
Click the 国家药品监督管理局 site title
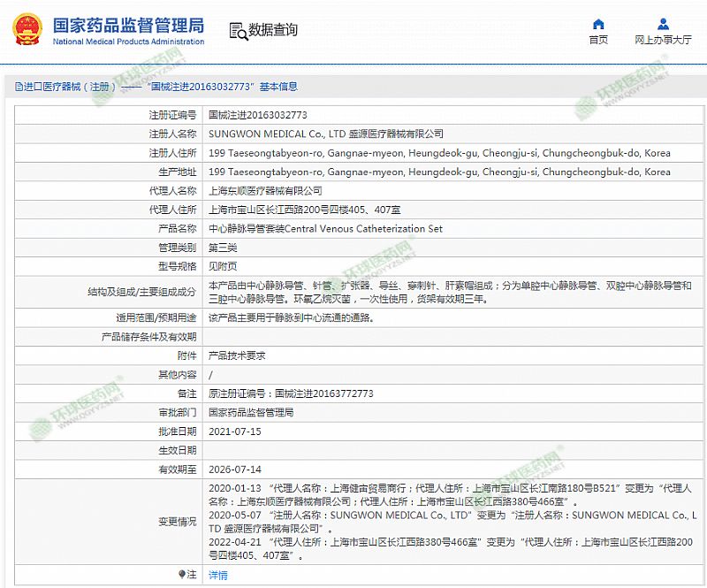pyautogui.click(x=128, y=23)
